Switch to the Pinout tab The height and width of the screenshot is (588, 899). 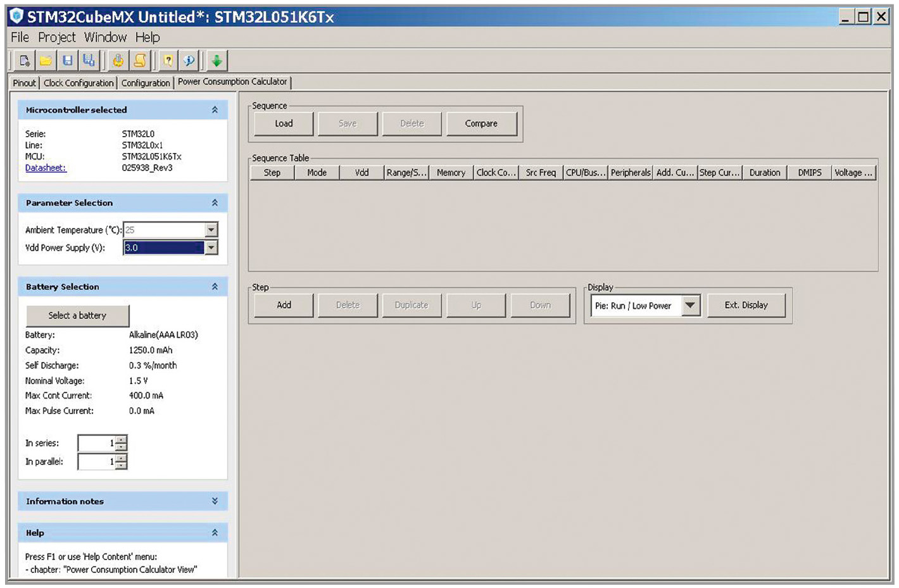[24, 83]
